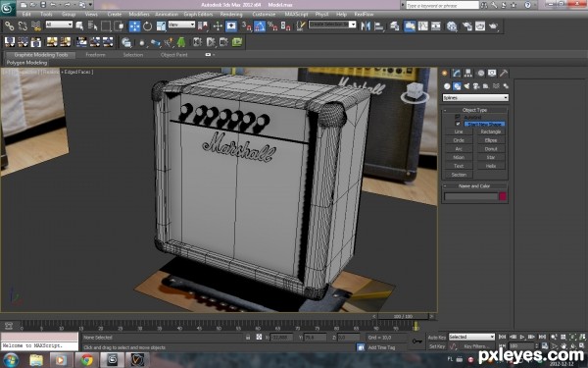This screenshot has width=588, height=368.
Task: Open the Modifiers menu
Action: (x=139, y=15)
